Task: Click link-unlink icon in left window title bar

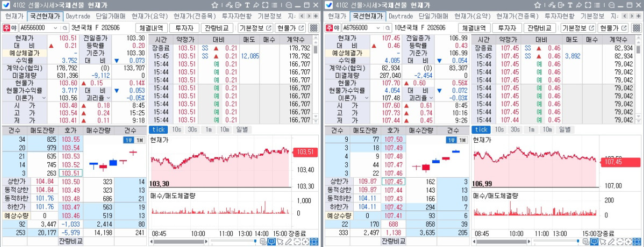Action: click(x=229, y=5)
